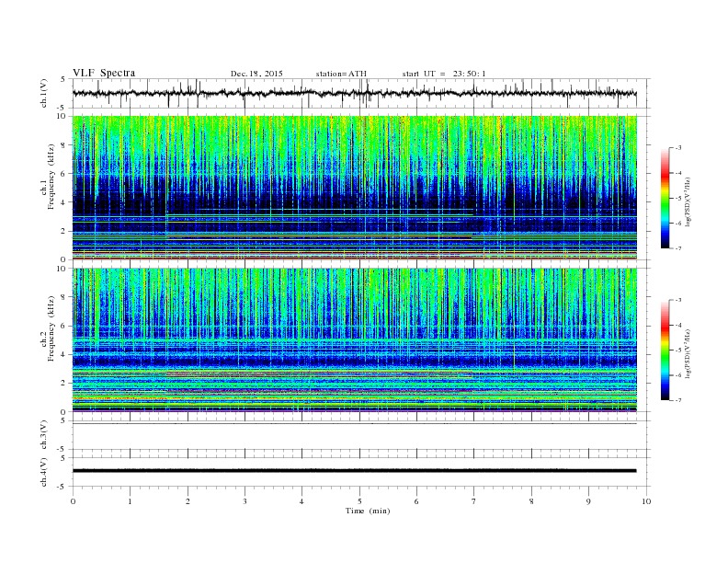Image resolution: width=728 pixels, height=563 pixels.
Task: Click the "ch.3(V)" axis label
Action: pos(44,435)
